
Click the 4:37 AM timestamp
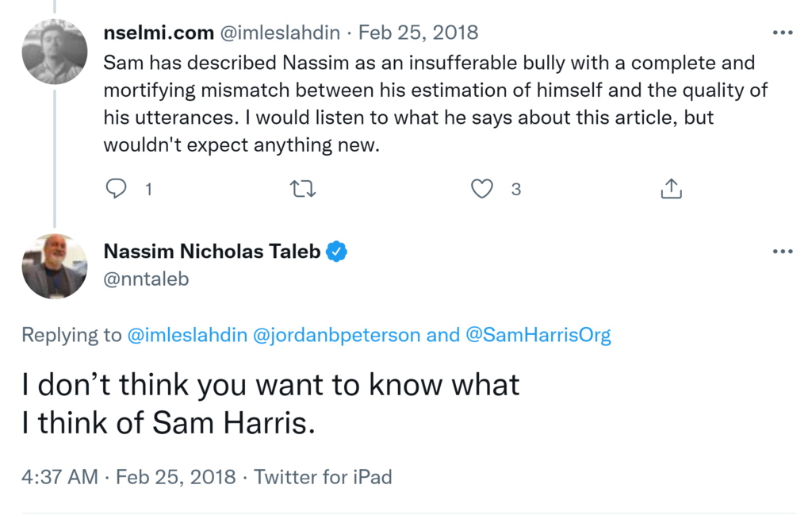coord(59,477)
